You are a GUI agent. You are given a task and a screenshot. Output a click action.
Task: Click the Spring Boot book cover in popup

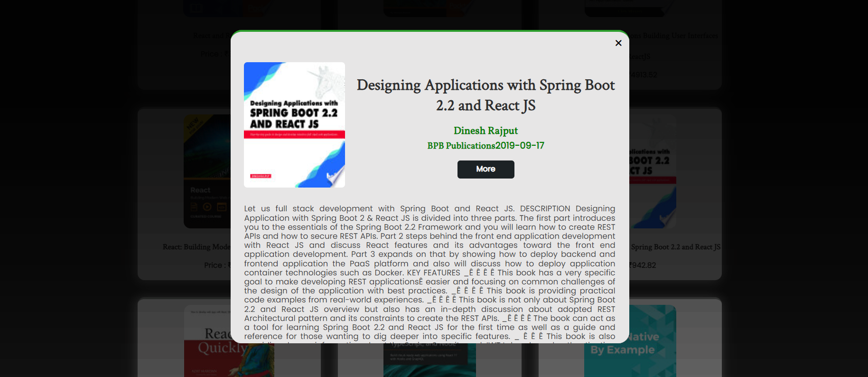click(x=294, y=125)
